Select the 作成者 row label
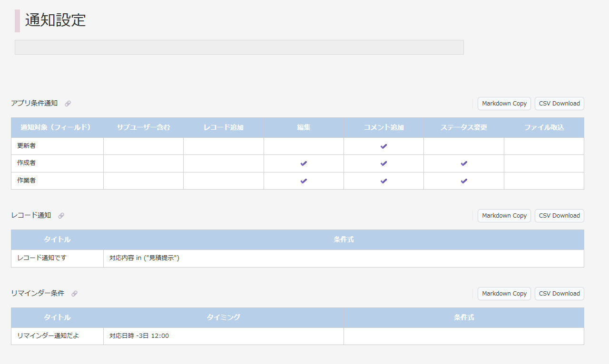This screenshot has width=609, height=364. point(27,163)
